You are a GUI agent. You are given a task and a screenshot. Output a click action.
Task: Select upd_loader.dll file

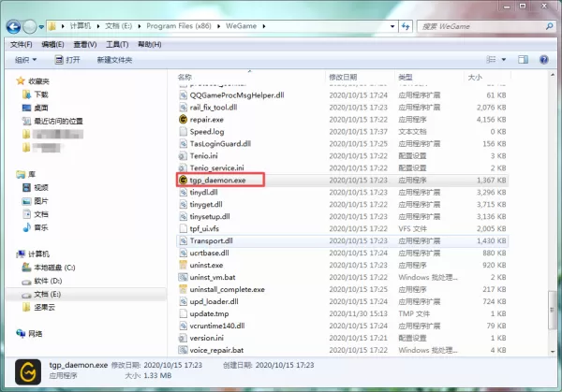(x=214, y=301)
